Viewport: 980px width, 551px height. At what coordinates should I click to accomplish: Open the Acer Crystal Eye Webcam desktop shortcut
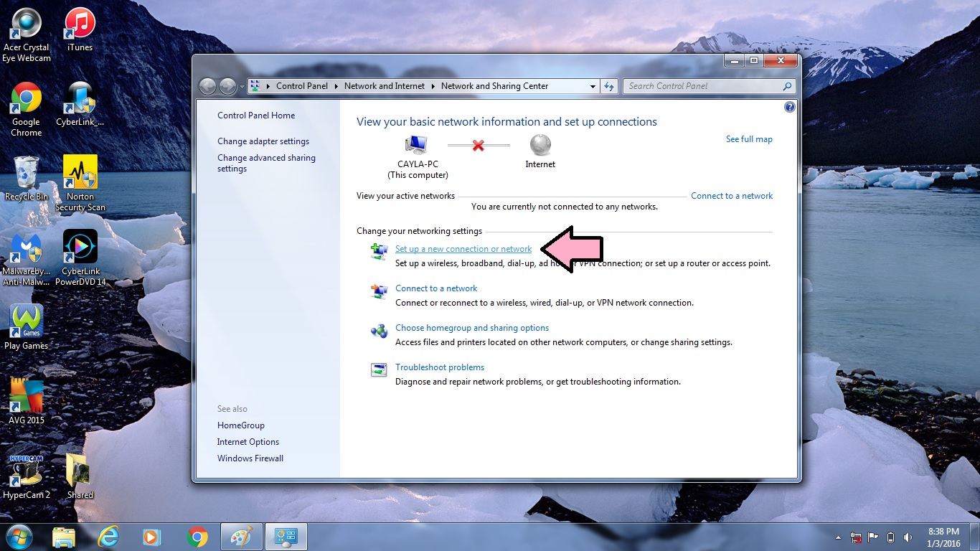click(27, 35)
